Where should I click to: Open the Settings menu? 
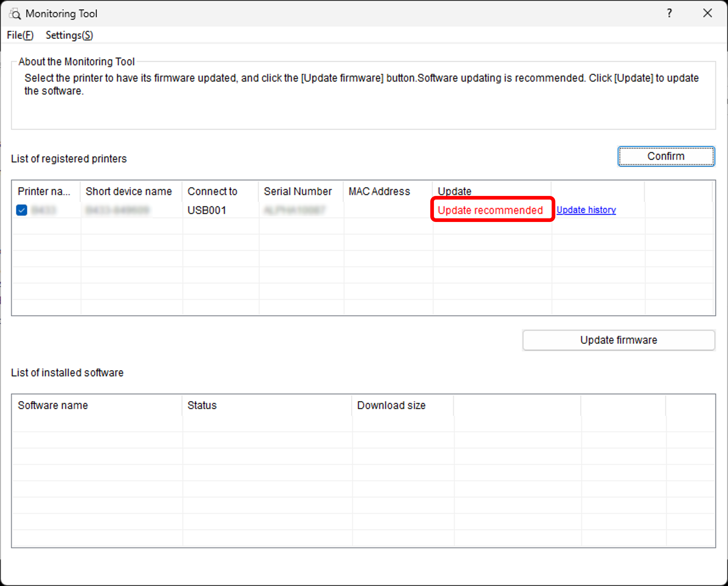69,35
